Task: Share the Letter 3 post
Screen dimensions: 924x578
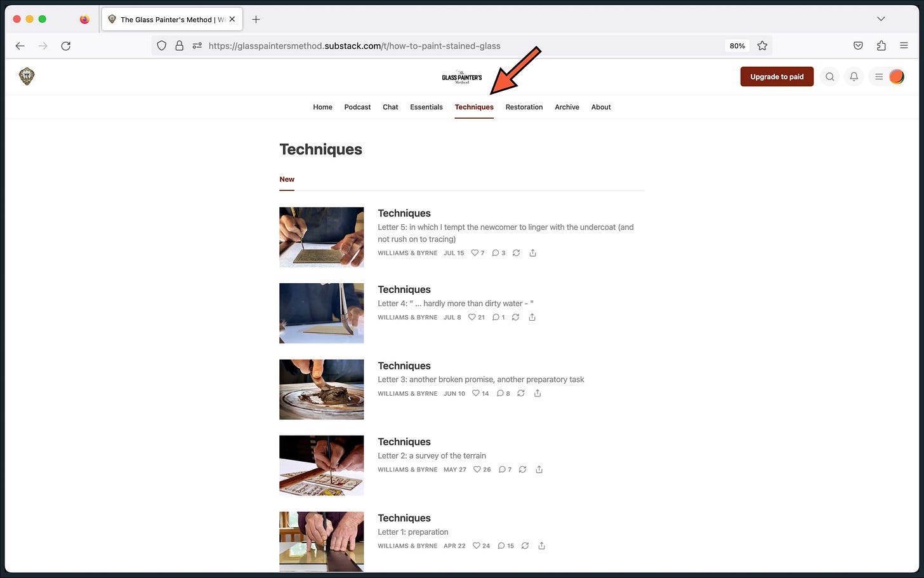Action: pyautogui.click(x=538, y=393)
